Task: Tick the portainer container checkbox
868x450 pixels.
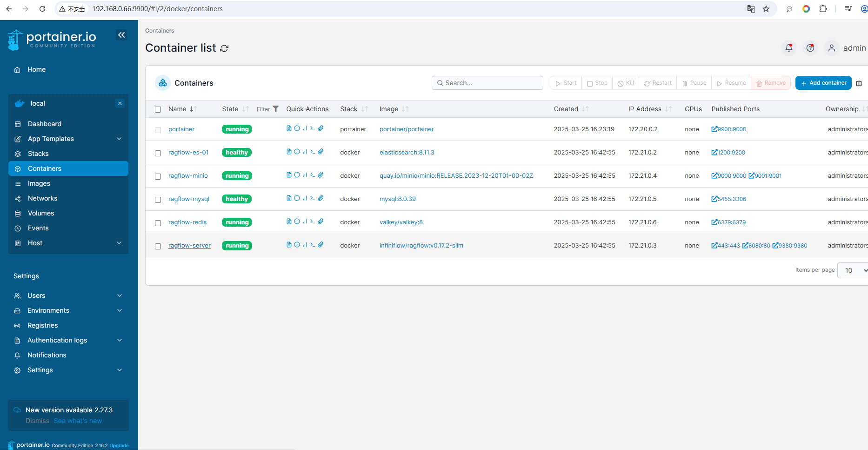Action: 158,130
